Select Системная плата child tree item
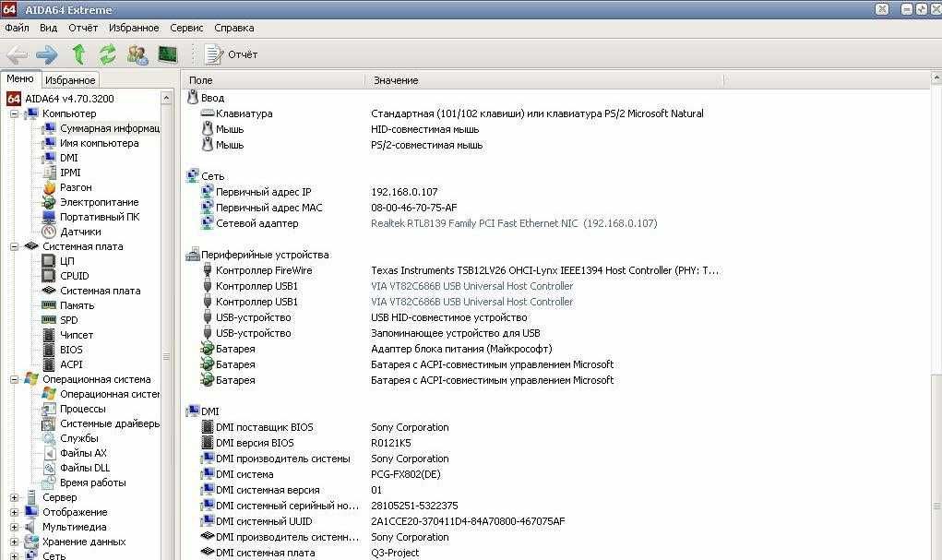The height and width of the screenshot is (560, 942). (91, 291)
